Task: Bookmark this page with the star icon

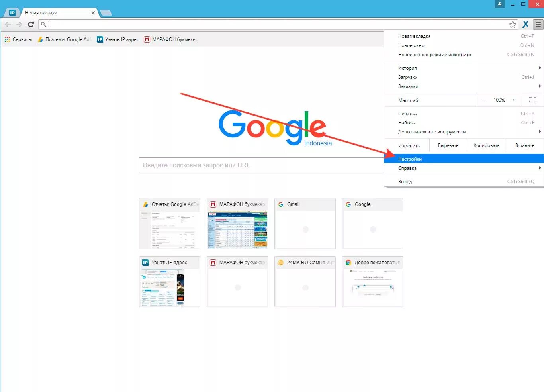Action: click(513, 24)
